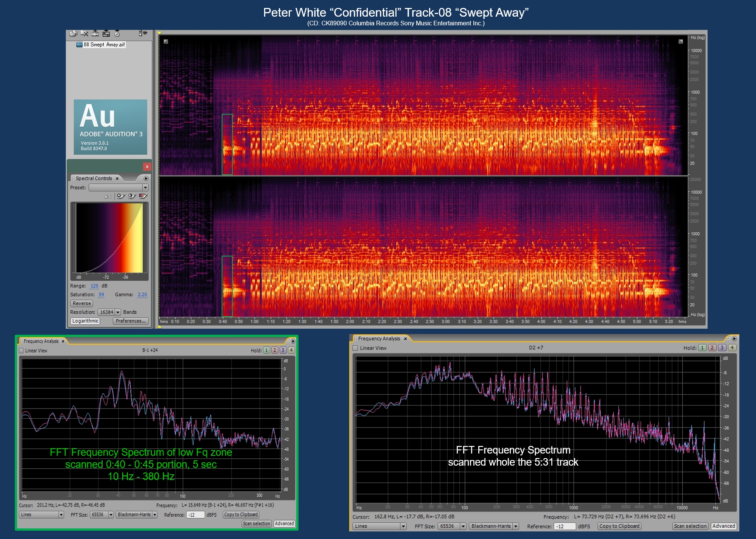The image size is (756, 539).
Task: Click the Reverse button in Spectral Controls
Action: 82,303
